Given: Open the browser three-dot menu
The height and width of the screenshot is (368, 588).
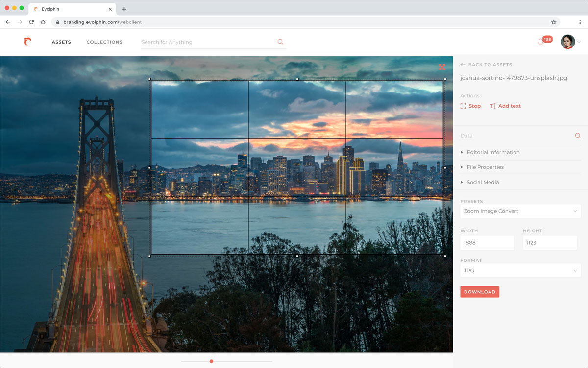Looking at the screenshot, I should point(580,22).
